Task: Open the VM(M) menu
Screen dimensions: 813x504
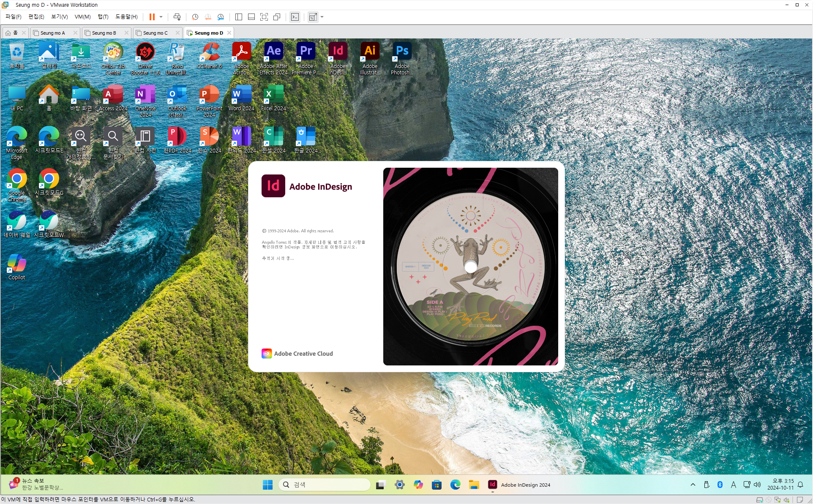Action: point(82,17)
